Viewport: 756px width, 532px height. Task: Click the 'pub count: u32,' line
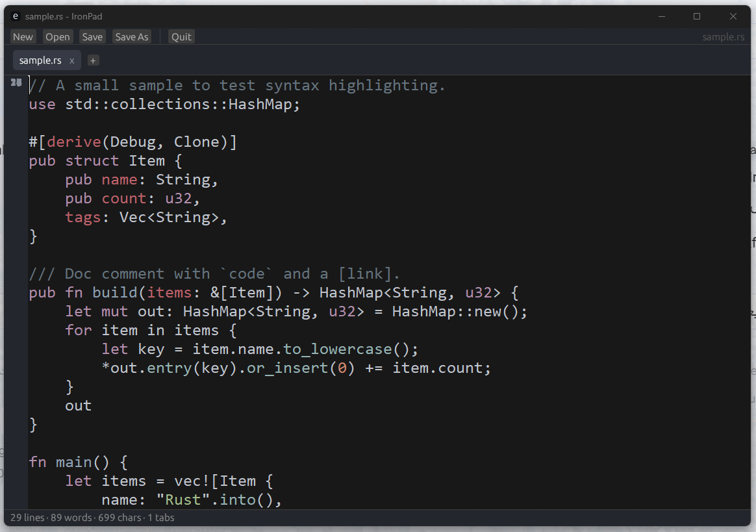(x=132, y=198)
